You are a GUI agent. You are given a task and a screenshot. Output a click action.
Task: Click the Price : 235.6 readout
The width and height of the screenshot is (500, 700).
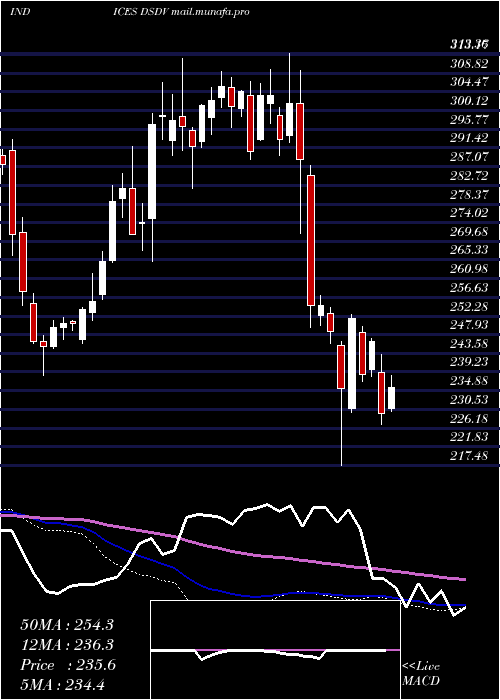(68, 665)
